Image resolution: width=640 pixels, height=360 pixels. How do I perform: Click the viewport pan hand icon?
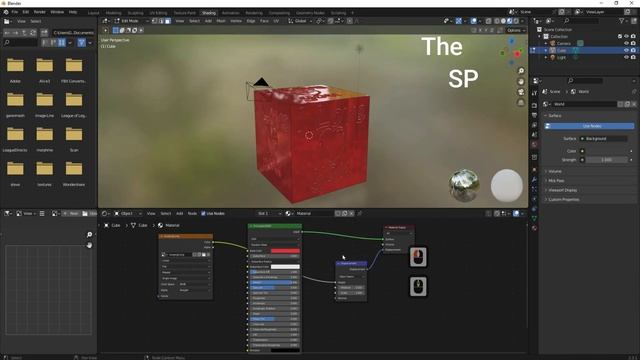521,82
